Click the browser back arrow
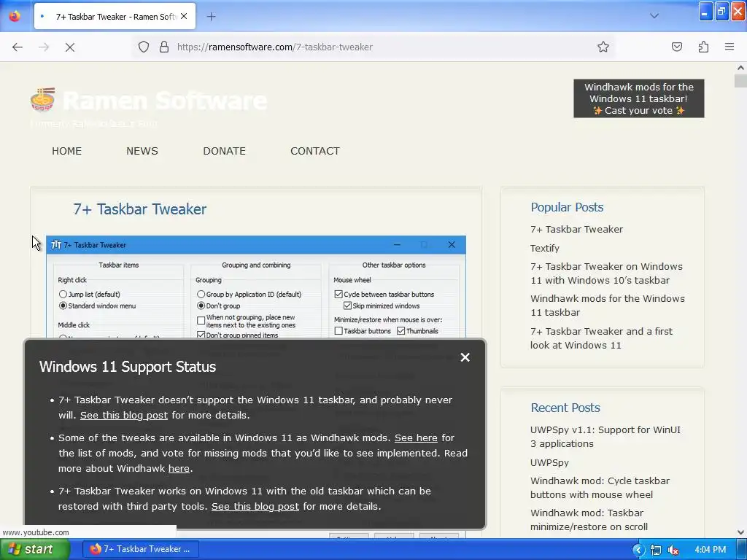Screen dimensions: 747x560 [18, 47]
